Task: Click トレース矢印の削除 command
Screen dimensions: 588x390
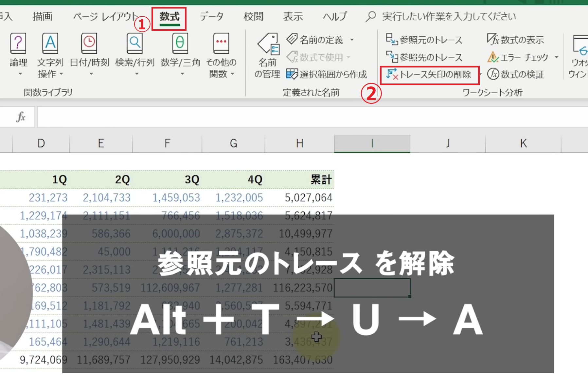Action: (429, 75)
